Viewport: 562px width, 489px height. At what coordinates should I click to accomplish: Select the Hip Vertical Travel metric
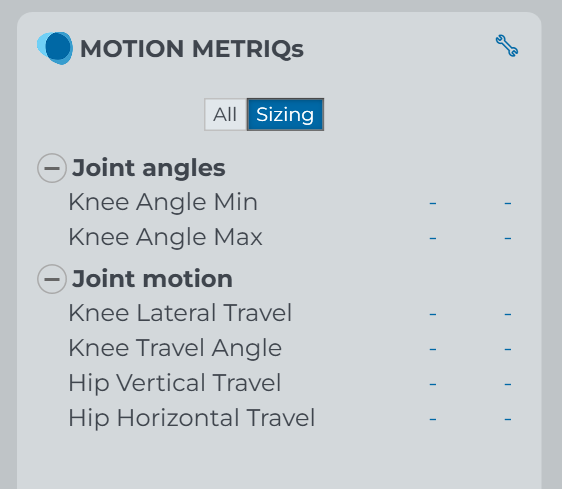point(175,383)
